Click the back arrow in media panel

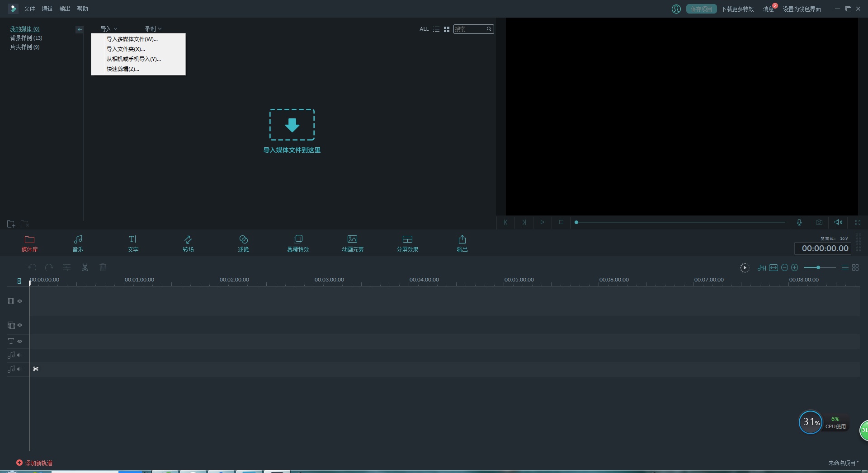click(x=80, y=29)
